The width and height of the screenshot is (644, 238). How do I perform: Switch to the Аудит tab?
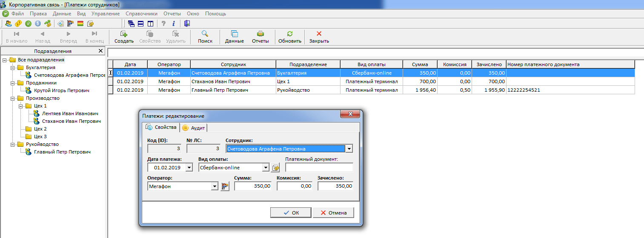[194, 128]
